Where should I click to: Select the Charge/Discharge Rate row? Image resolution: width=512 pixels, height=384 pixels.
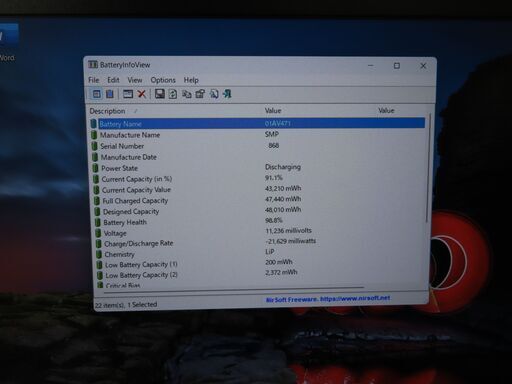260,243
